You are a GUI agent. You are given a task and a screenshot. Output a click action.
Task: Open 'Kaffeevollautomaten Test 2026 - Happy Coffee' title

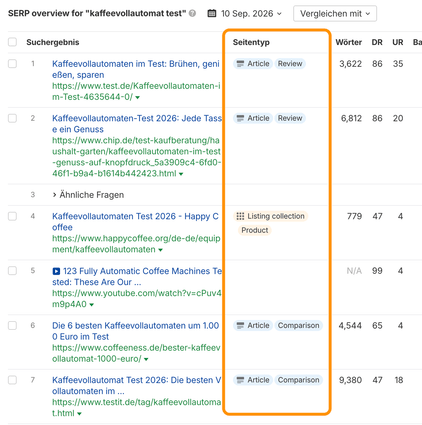pyautogui.click(x=135, y=222)
